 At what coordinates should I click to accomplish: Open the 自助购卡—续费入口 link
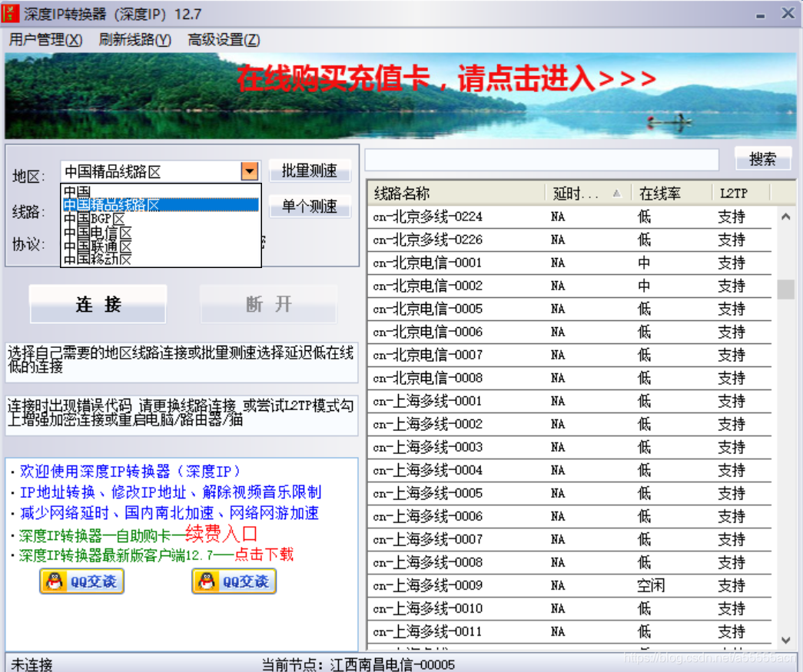coord(138,535)
